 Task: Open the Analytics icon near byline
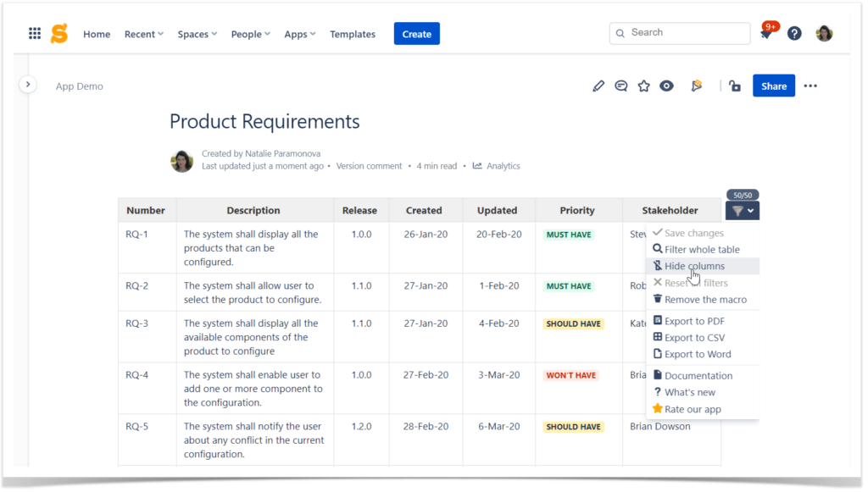[x=477, y=166]
